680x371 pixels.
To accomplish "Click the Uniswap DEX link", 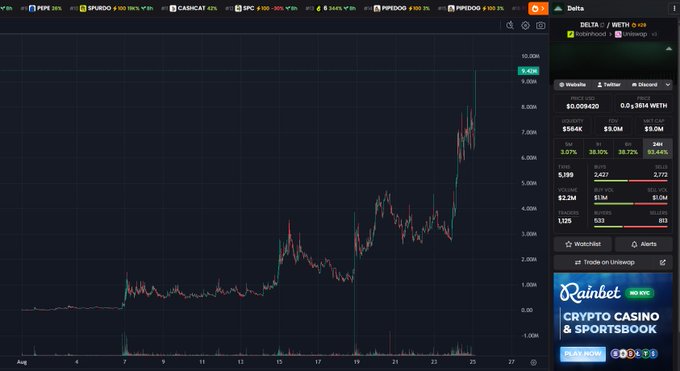I will [631, 34].
